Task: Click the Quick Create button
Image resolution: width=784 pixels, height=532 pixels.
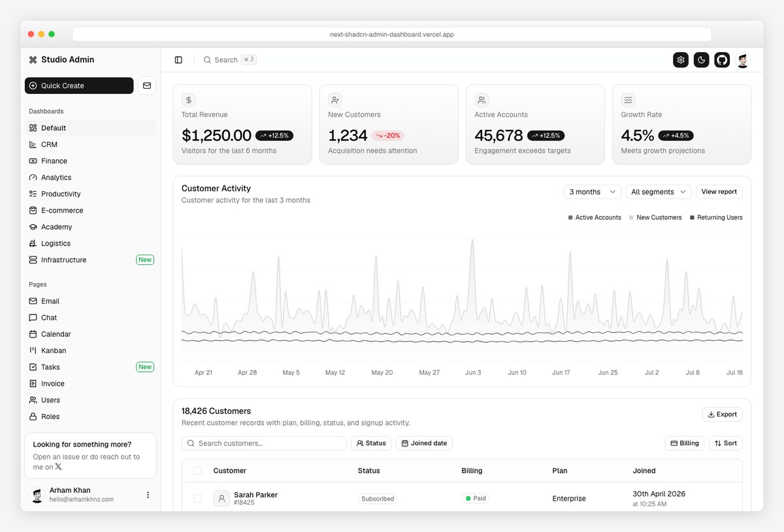Action: click(79, 86)
